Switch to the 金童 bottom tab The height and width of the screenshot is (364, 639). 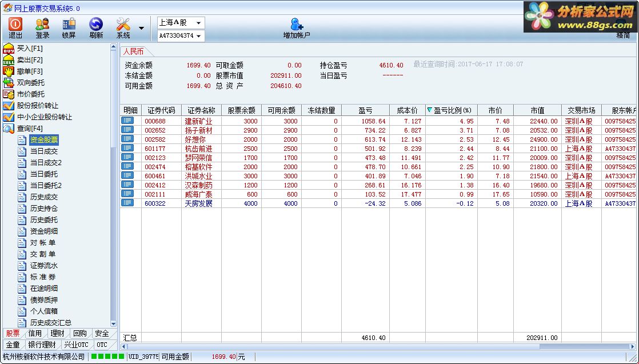point(13,345)
